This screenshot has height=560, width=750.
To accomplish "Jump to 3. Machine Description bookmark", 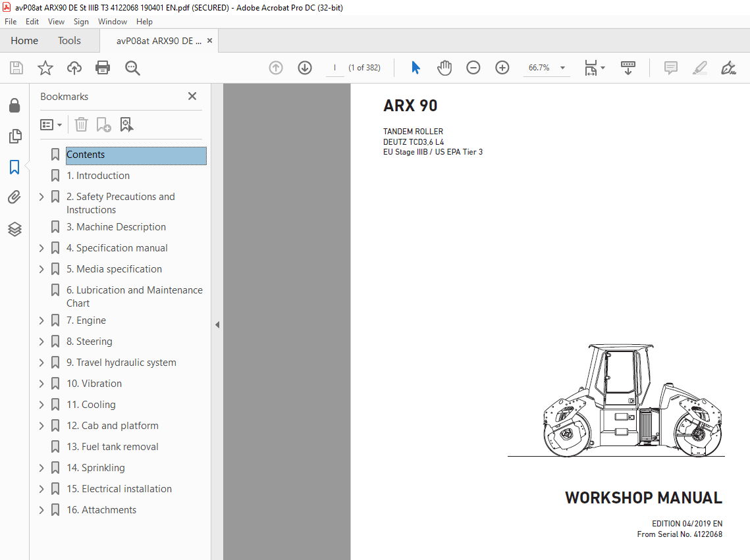I will 117,227.
